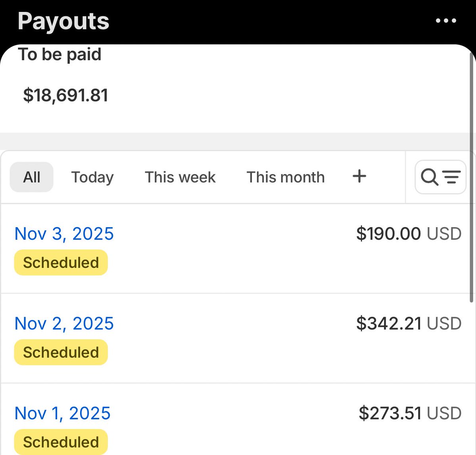Open the three-dot more options menu

point(446,21)
